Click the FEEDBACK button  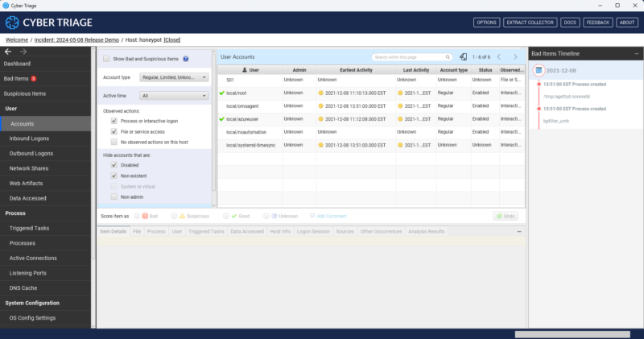coord(597,23)
